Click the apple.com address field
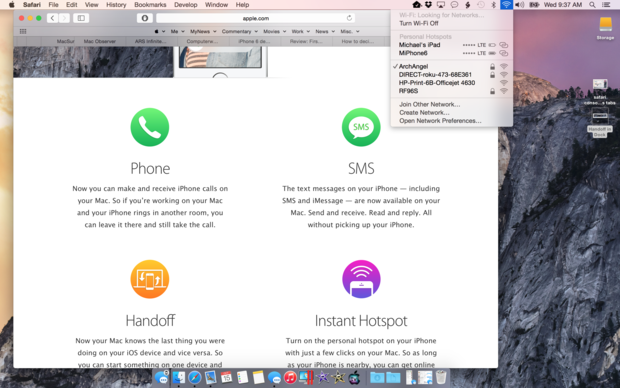Screen dimensions: 620x388 (255, 18)
